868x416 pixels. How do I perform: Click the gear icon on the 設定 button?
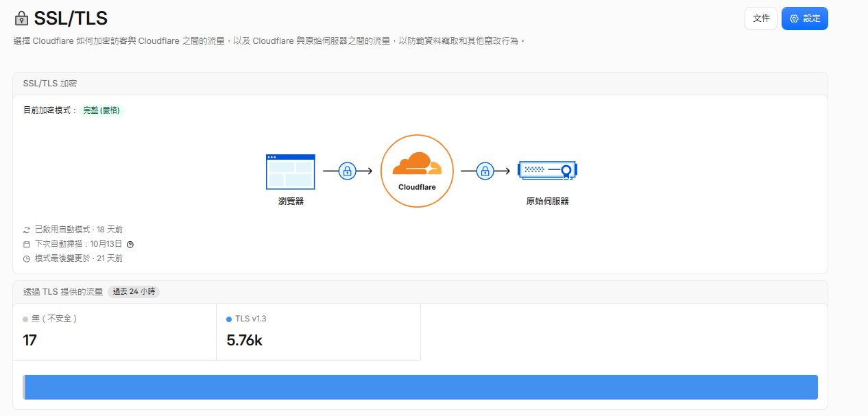[x=794, y=19]
